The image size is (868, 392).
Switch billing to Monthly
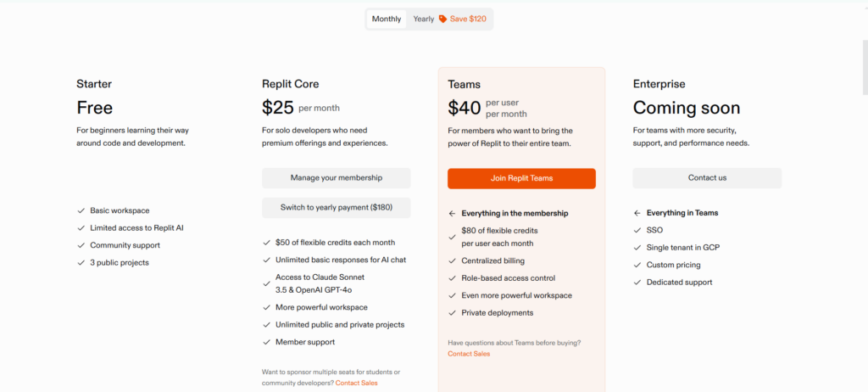387,19
